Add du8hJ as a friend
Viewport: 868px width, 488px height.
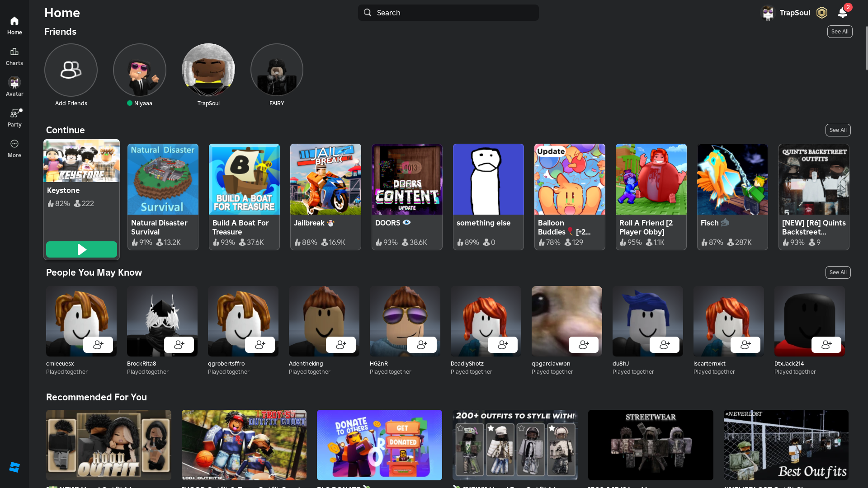coord(665,345)
